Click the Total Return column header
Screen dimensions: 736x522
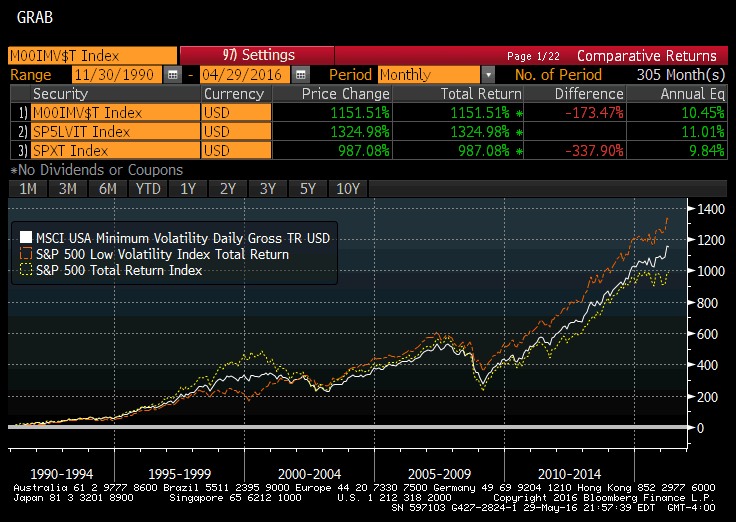[x=458, y=94]
